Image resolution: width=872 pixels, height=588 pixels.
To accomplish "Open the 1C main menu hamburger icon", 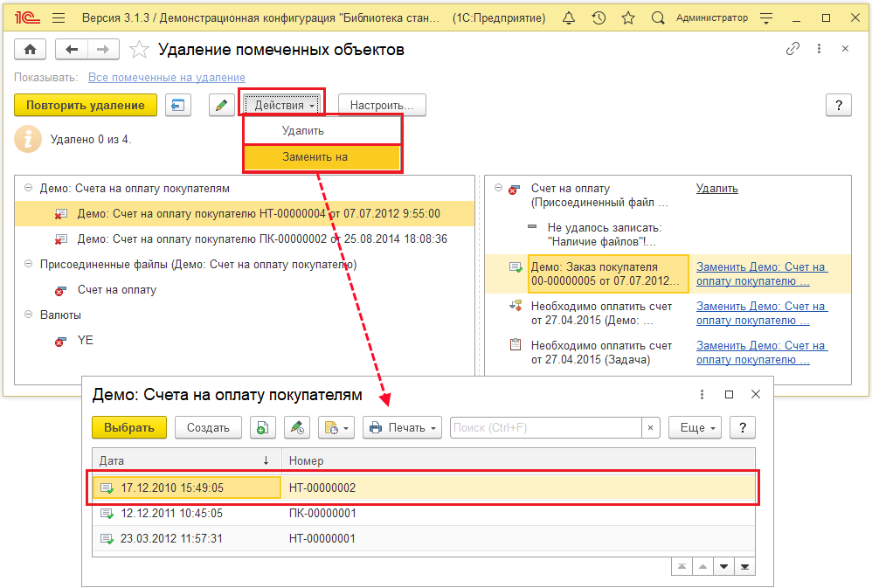I will 59,17.
